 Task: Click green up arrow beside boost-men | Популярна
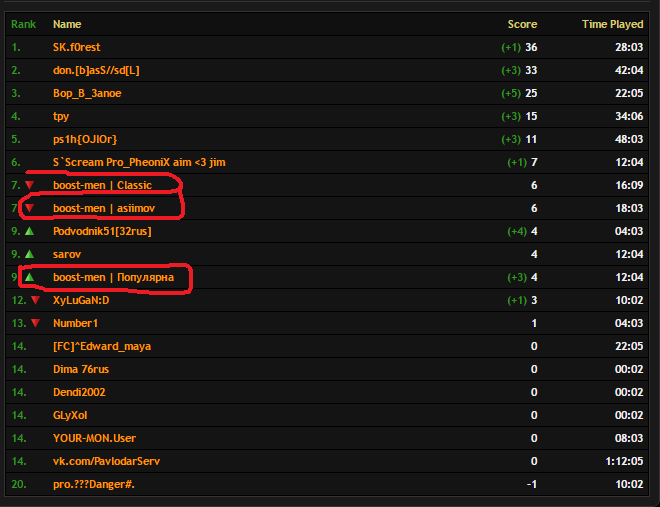29,277
